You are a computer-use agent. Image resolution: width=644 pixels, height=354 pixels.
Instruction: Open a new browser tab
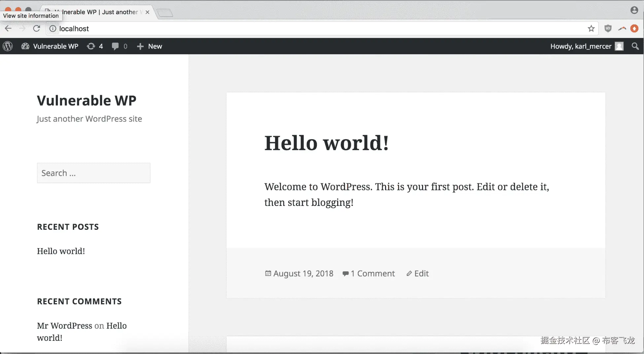point(164,13)
